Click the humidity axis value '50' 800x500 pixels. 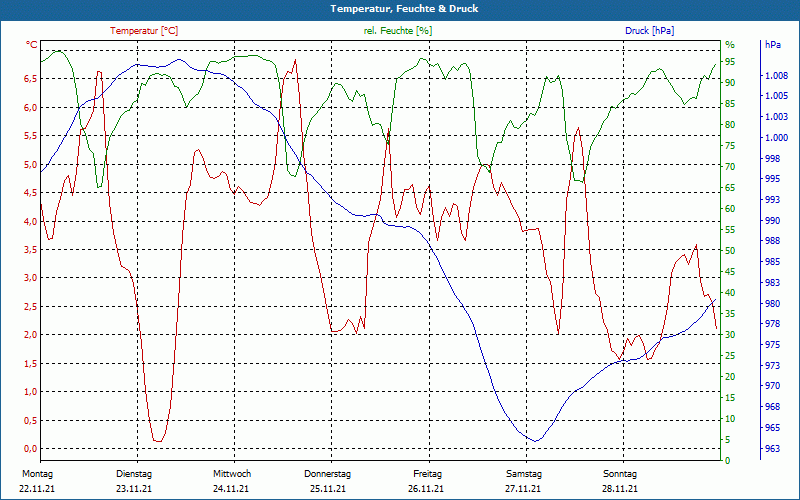[730, 251]
